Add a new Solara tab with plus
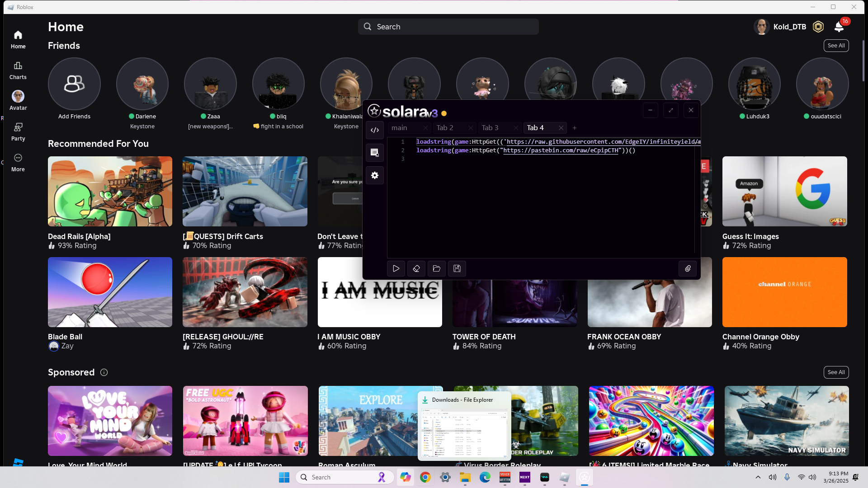 (575, 128)
